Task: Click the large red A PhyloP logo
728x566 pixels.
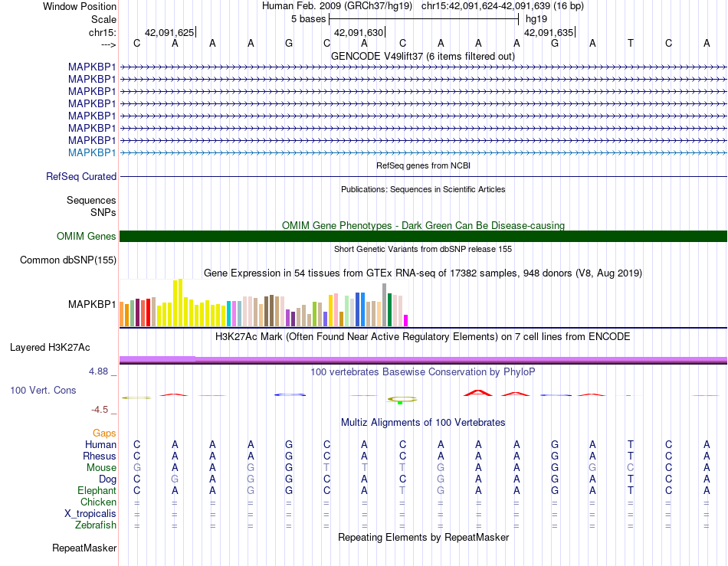Action: 478,393
